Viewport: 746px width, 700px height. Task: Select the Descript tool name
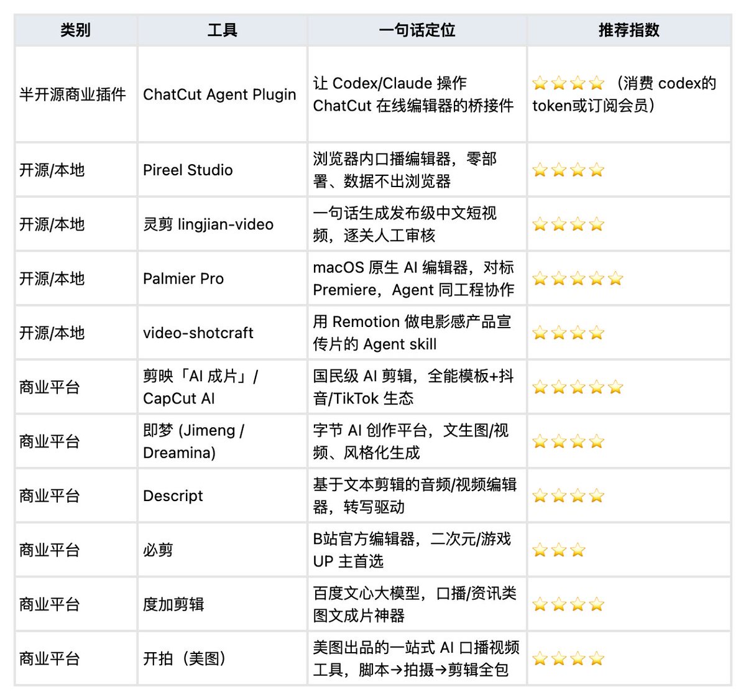(173, 496)
